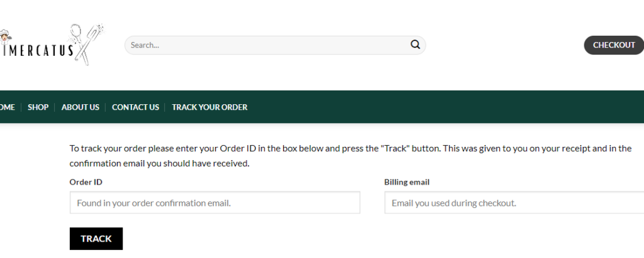Go to the Home menu item
This screenshot has width=644, height=258.
tap(7, 107)
